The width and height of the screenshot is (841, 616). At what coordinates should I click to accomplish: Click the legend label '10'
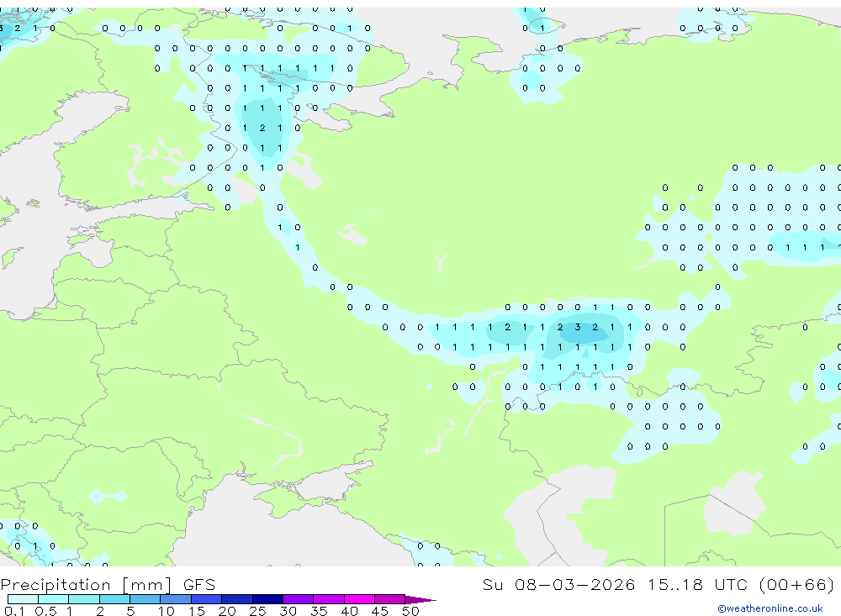click(167, 611)
